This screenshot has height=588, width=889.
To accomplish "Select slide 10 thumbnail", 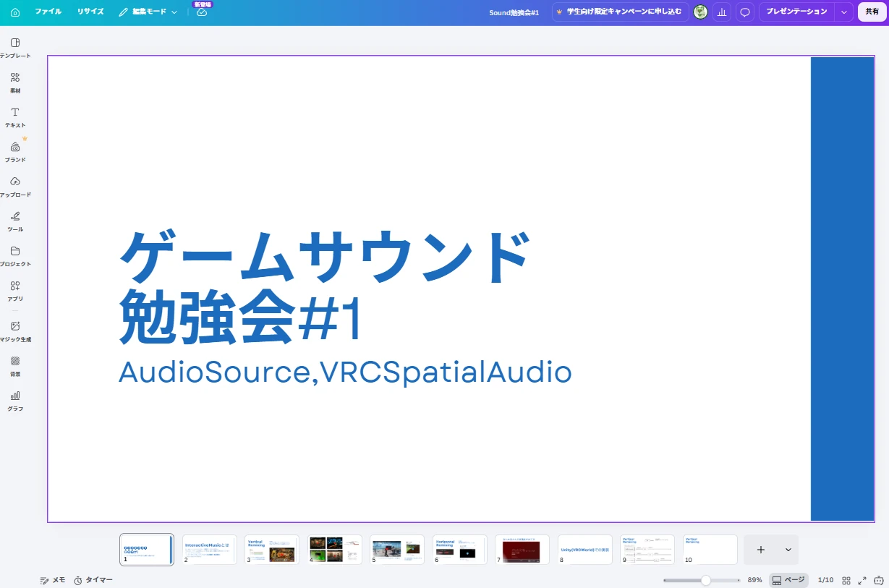I will coord(710,550).
